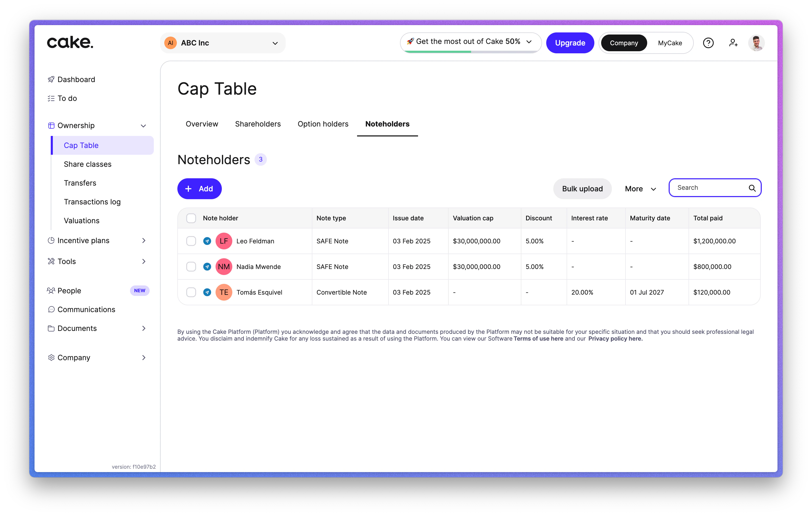Select the header checkbox to select all noteholders
The image size is (812, 516).
tap(191, 218)
